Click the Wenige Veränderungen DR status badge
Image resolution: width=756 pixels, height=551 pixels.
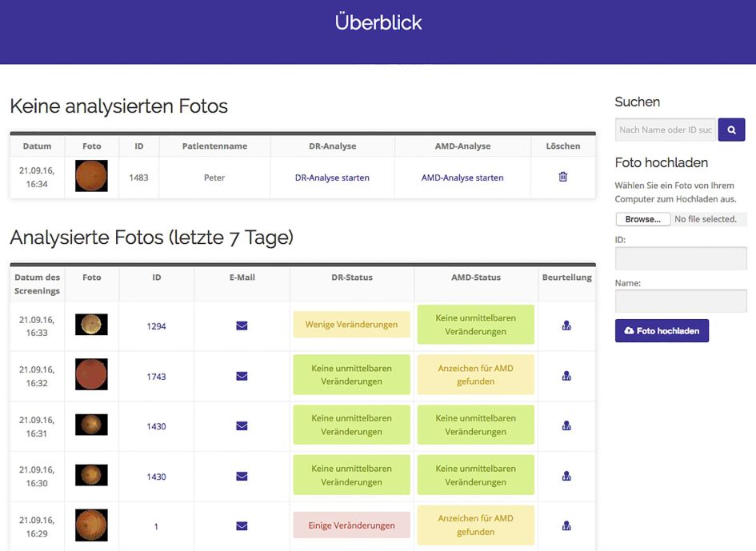351,325
